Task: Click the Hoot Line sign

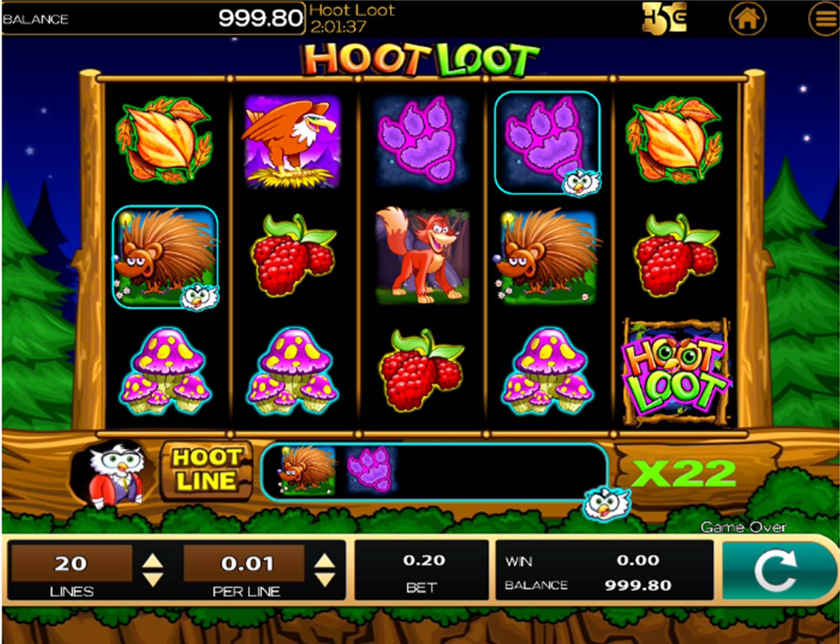Action: tap(206, 470)
